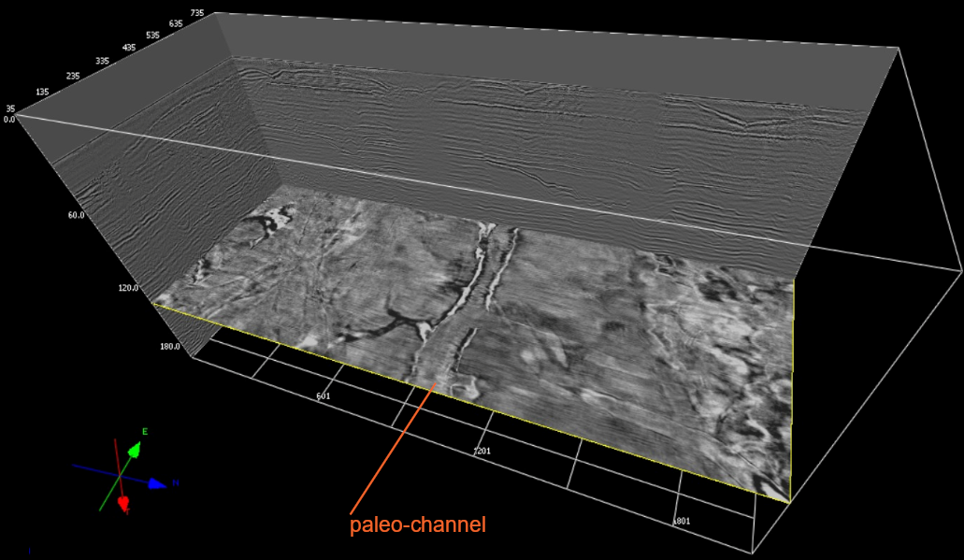Click the 60.0 depth axis label

[76, 215]
